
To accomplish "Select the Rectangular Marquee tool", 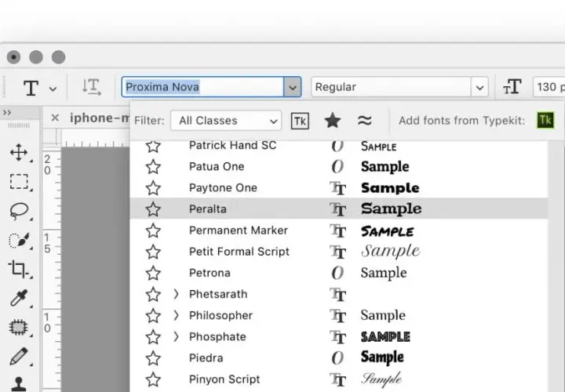I will [19, 182].
